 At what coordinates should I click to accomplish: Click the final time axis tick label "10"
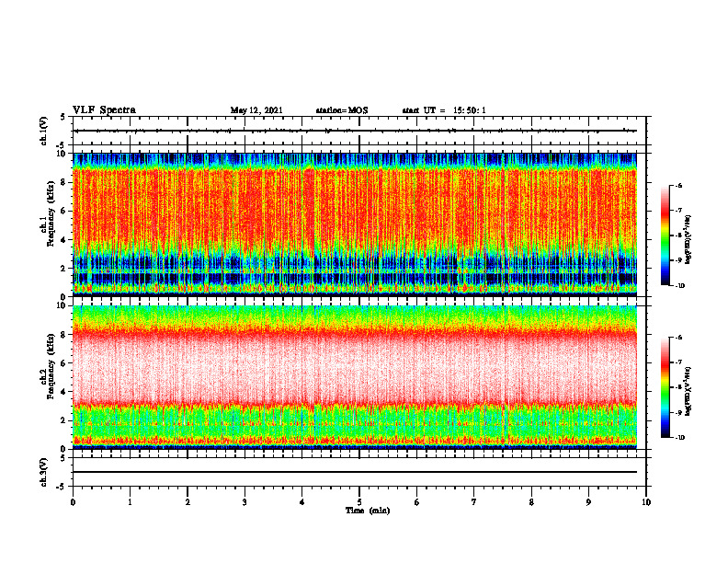pyautogui.click(x=646, y=502)
